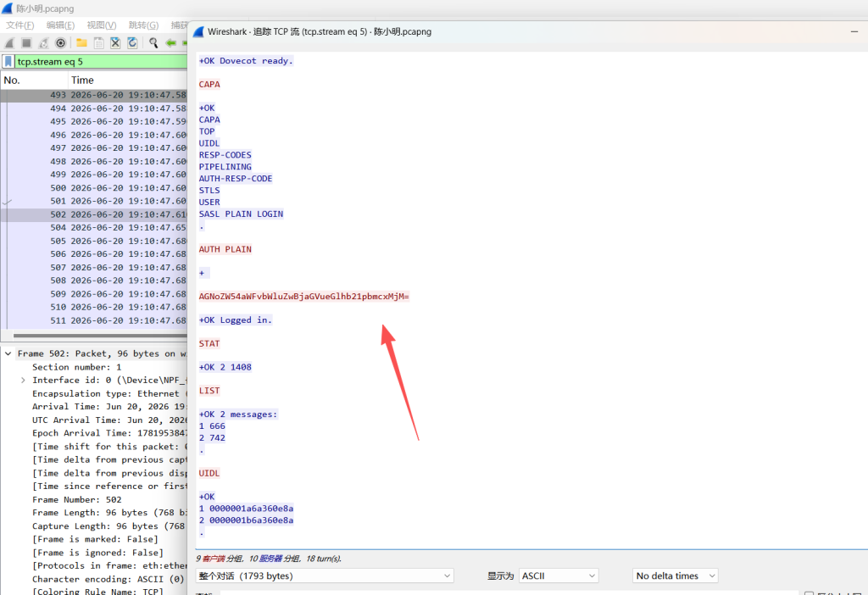868x595 pixels.
Task: Close the capture file via X icon
Action: tap(115, 43)
